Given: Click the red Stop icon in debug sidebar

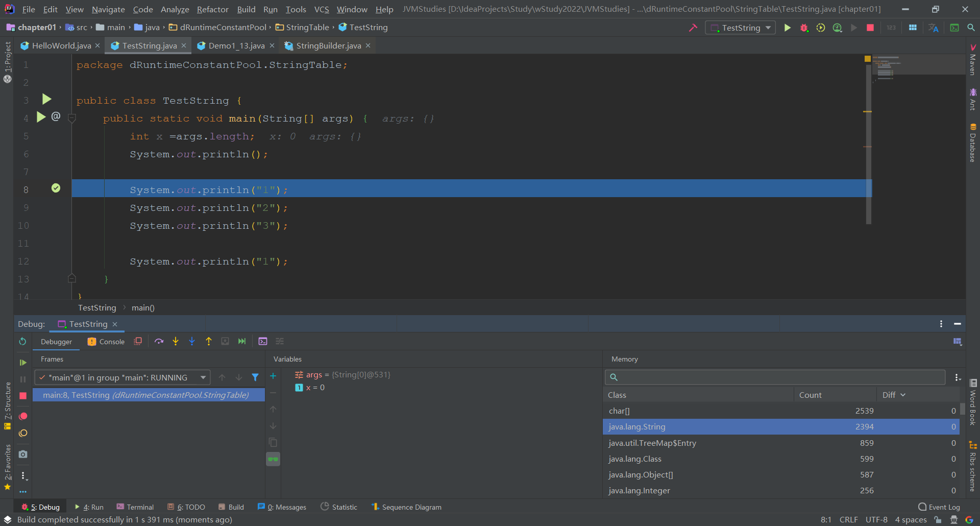Looking at the screenshot, I should pos(23,396).
